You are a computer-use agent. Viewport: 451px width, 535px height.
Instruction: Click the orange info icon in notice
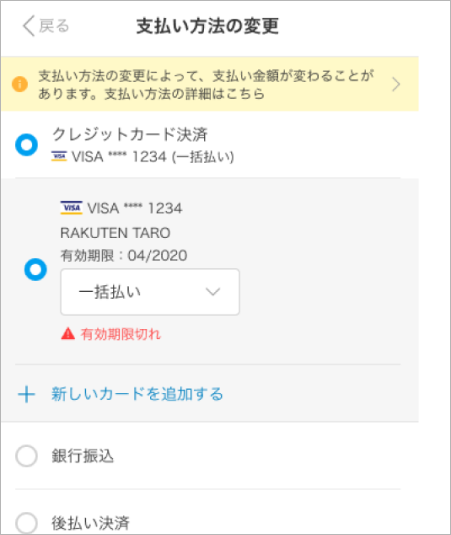20,84
